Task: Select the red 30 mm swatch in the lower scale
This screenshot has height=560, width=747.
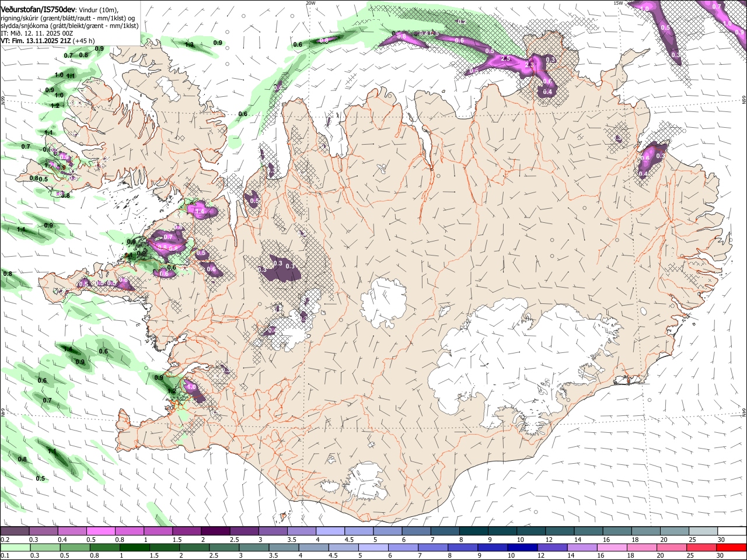Action: (x=732, y=547)
